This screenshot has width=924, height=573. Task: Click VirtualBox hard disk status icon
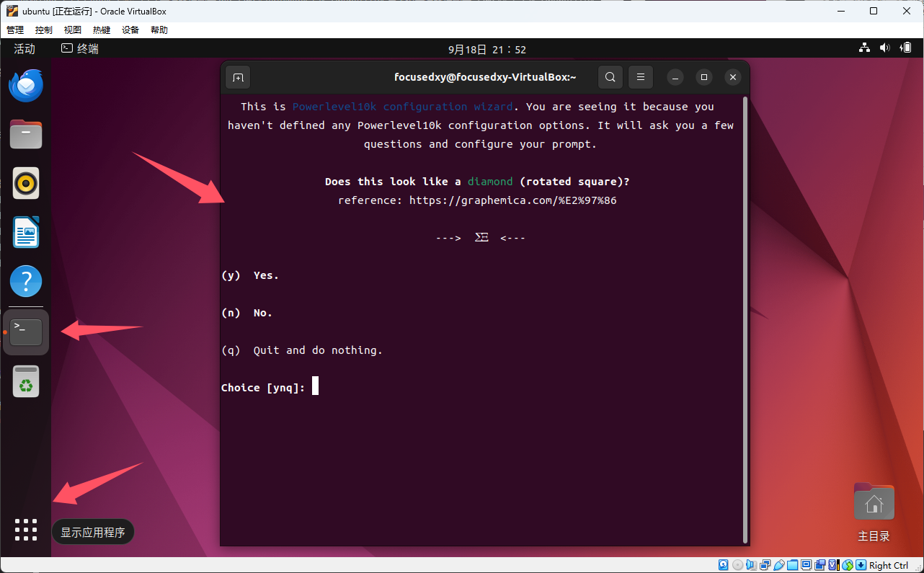click(x=724, y=565)
